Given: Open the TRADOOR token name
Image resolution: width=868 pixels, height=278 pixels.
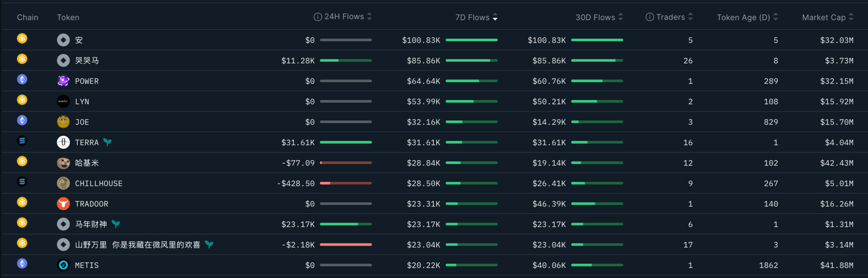Looking at the screenshot, I should [x=91, y=204].
